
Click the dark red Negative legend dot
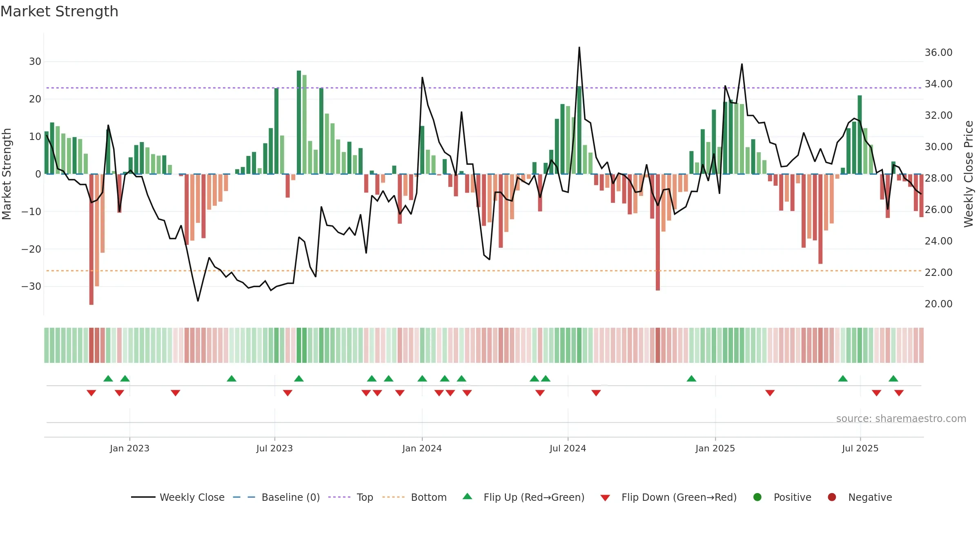(832, 497)
